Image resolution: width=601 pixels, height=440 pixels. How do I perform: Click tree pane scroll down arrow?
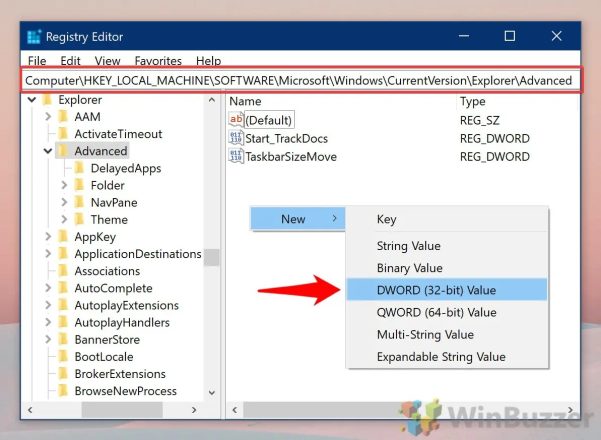point(212,392)
